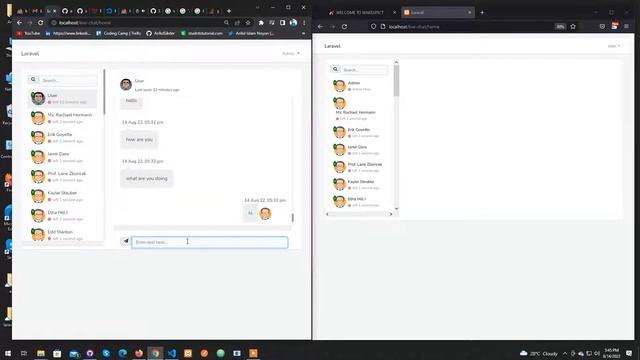Click the Laravel brand link in Firefox
This screenshot has height=360, width=640.
click(332, 46)
